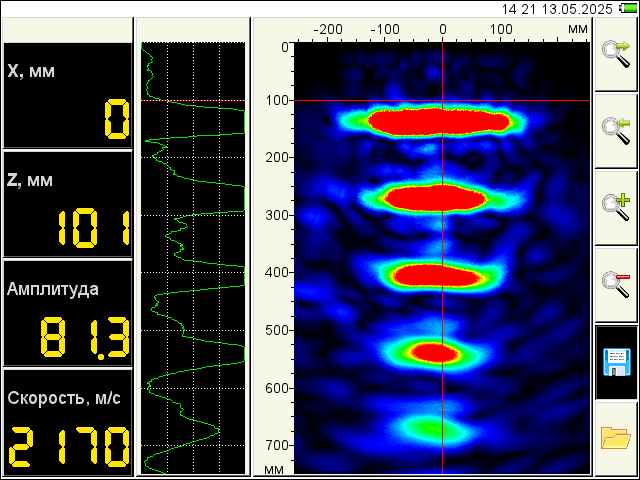640x480 pixels.
Task: Save the scan with the floppy disk icon
Action: coord(616,362)
